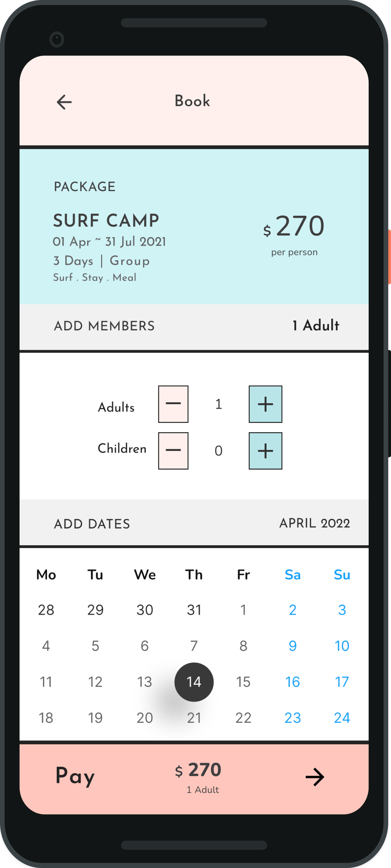Choose date 28 from previous month
The width and height of the screenshot is (391, 868).
pyautogui.click(x=46, y=610)
